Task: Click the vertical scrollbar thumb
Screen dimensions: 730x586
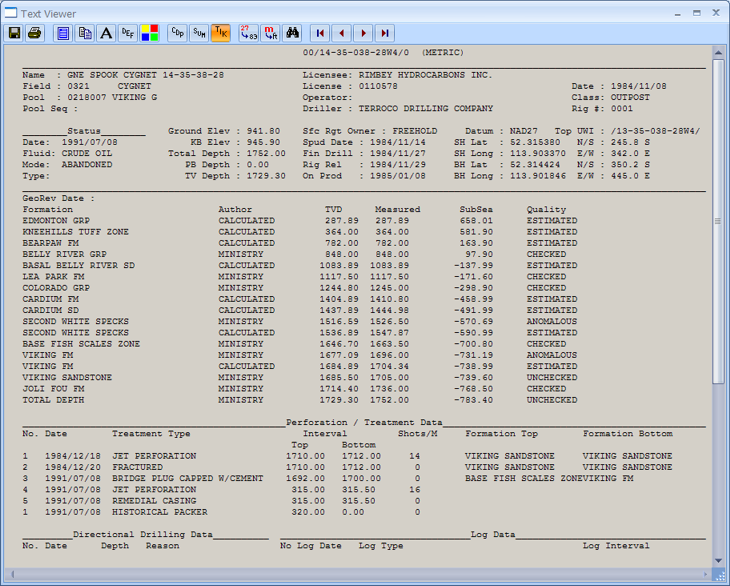Action: pos(718,221)
